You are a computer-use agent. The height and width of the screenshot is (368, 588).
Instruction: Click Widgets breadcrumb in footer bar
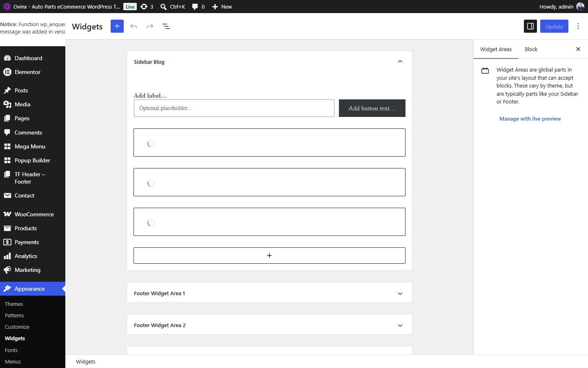(85, 361)
